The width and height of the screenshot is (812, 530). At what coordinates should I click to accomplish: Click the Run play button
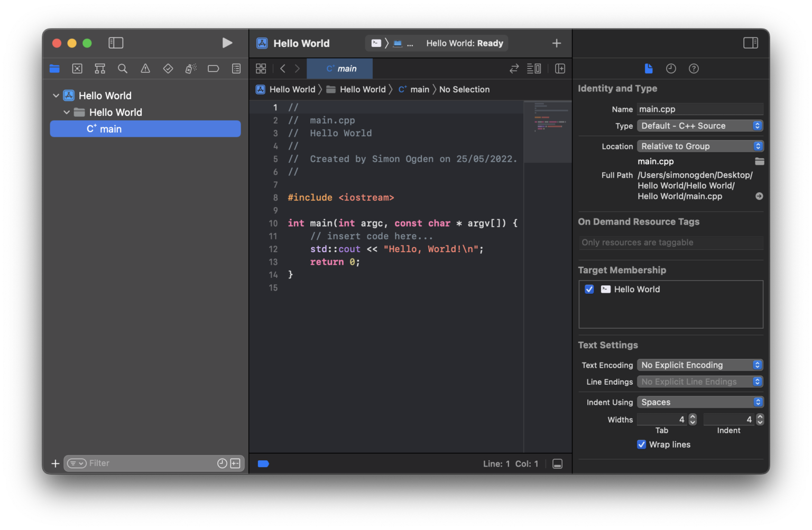pyautogui.click(x=227, y=43)
